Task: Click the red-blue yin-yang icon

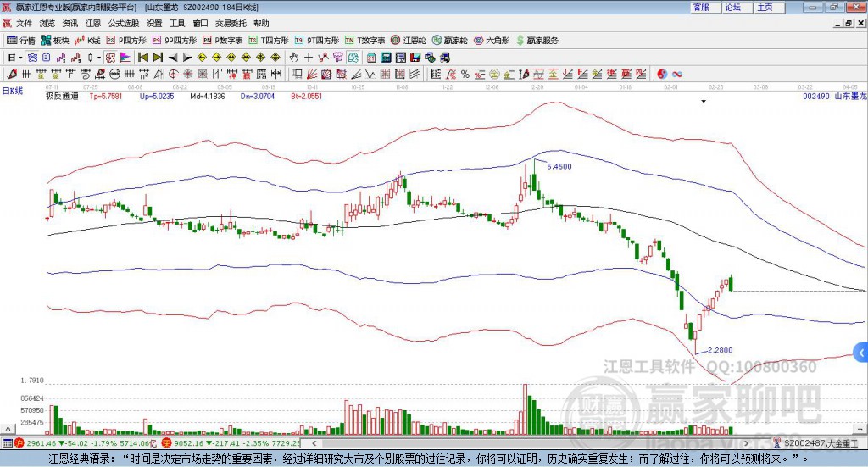Action: (x=662, y=74)
